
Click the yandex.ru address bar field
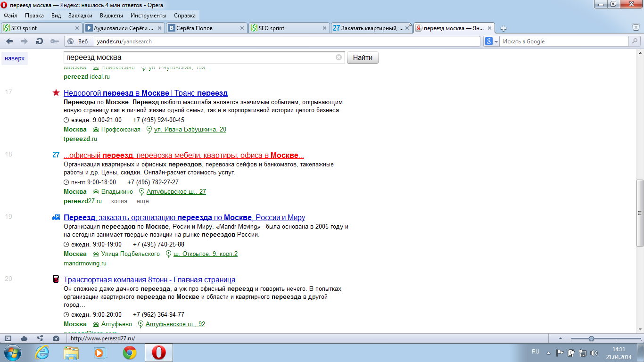[286, 41]
